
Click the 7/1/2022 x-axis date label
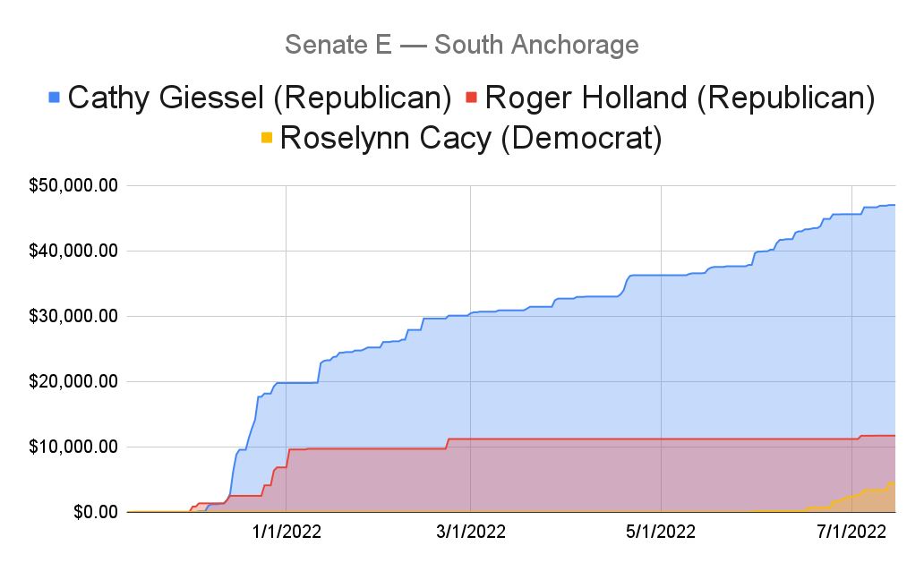tap(851, 533)
